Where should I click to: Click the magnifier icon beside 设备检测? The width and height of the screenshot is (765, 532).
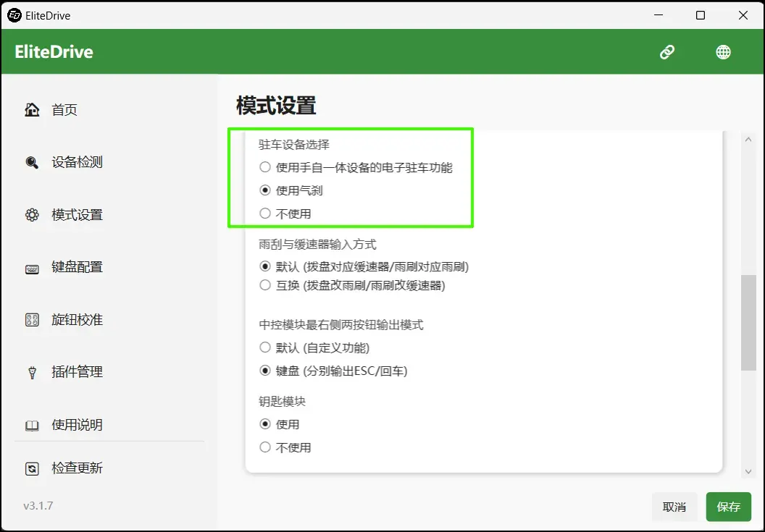pos(32,162)
